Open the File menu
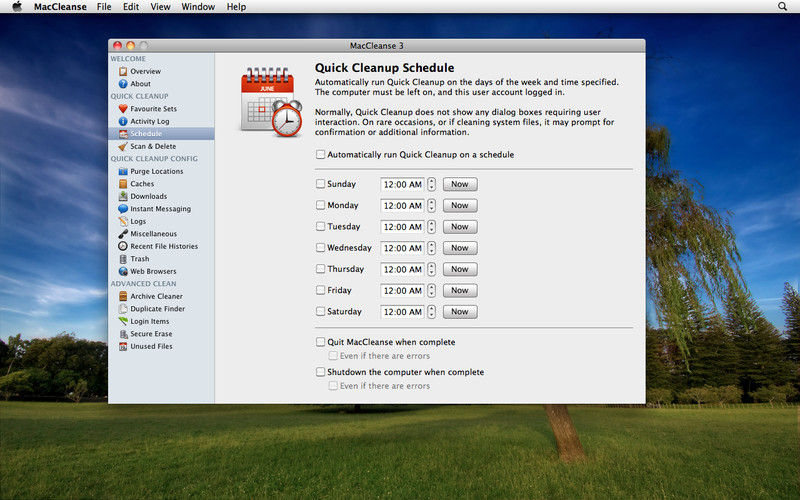This screenshot has width=800, height=500. tap(104, 7)
